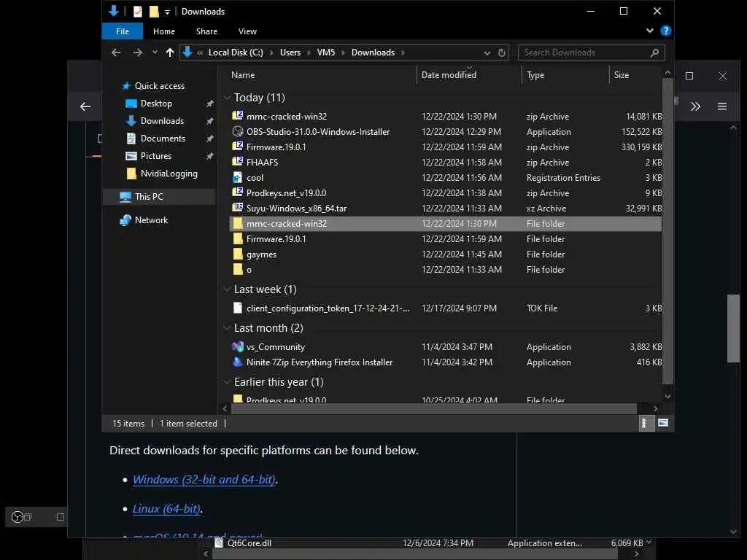Open recent locations dropdown chevron
The width and height of the screenshot is (747, 560).
pos(155,52)
